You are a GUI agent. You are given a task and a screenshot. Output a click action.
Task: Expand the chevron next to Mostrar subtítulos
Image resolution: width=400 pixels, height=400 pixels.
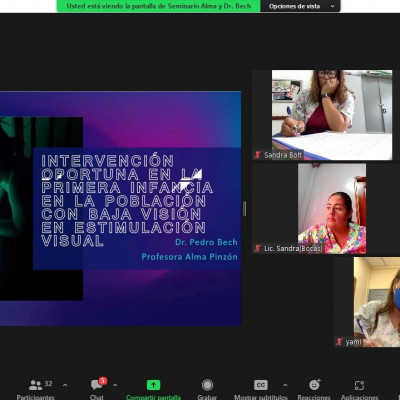[285, 385]
